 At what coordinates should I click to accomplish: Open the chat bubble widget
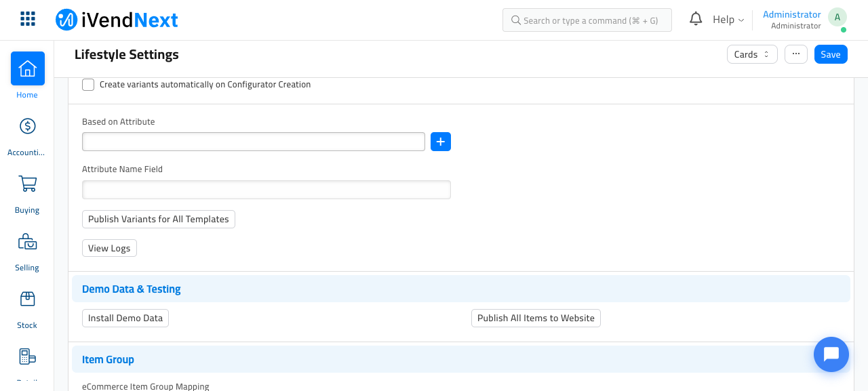[x=831, y=354]
